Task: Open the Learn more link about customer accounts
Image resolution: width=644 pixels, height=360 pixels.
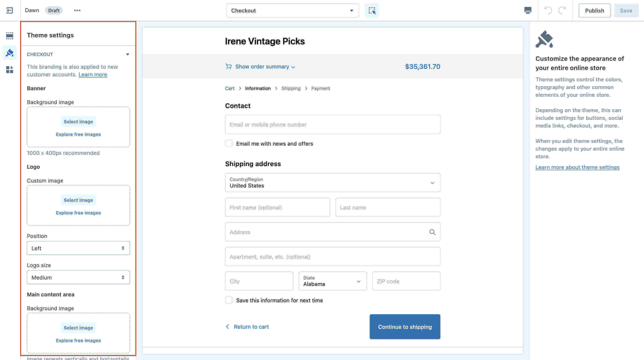Action: pyautogui.click(x=93, y=75)
